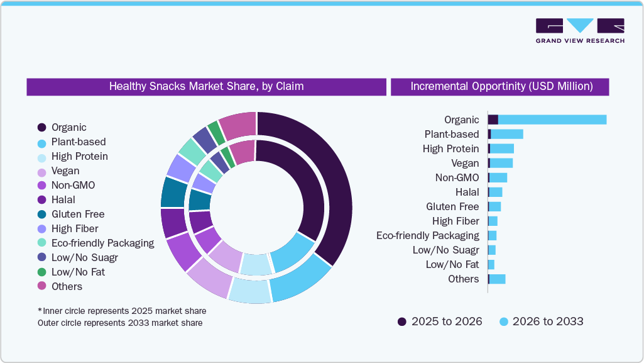Click the outer ring Halal segment

click(174, 223)
